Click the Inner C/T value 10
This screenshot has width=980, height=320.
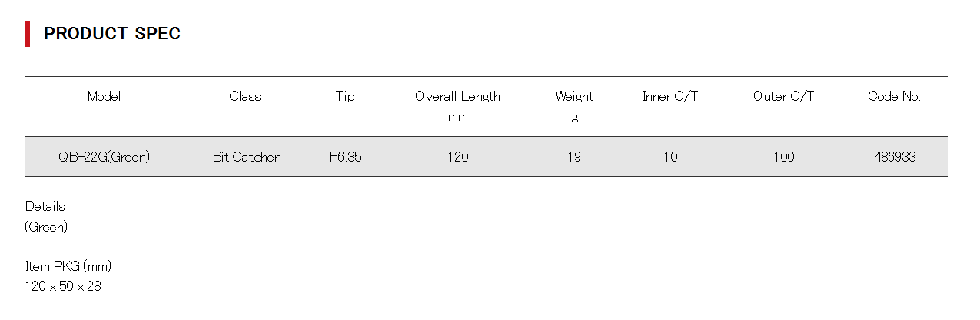pyautogui.click(x=670, y=157)
